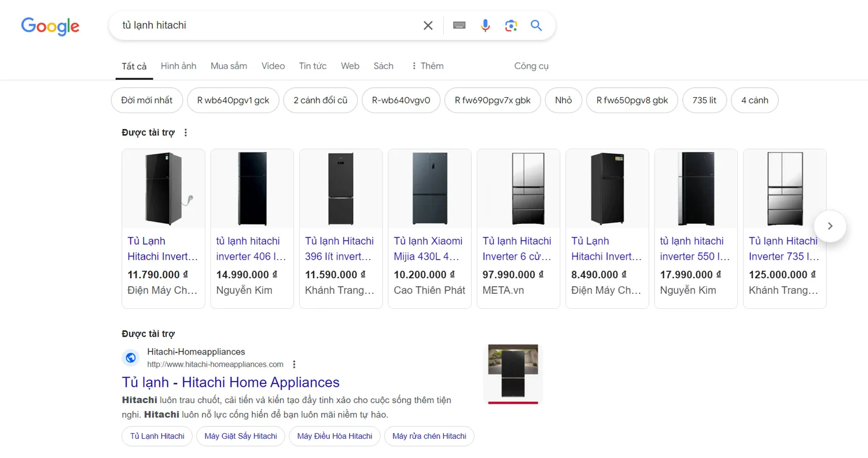Open tủ lạnh hitachi inverter 550 l link
The height and width of the screenshot is (458, 868).
tap(695, 249)
